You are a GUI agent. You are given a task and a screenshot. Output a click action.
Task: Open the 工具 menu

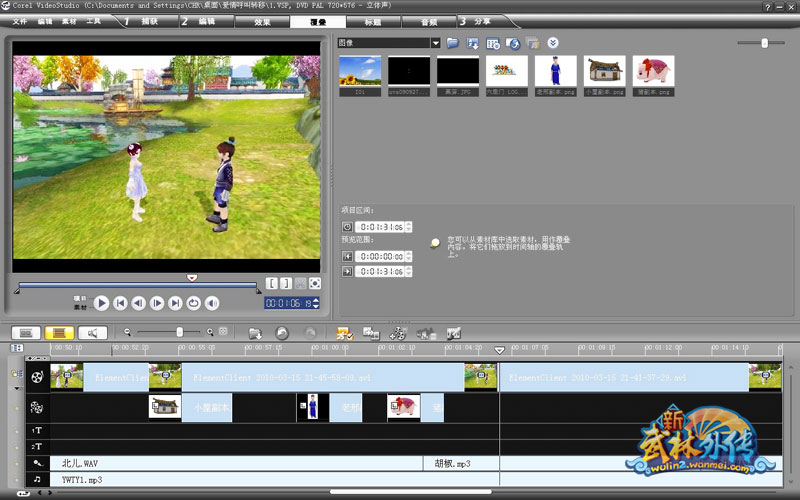[93, 21]
